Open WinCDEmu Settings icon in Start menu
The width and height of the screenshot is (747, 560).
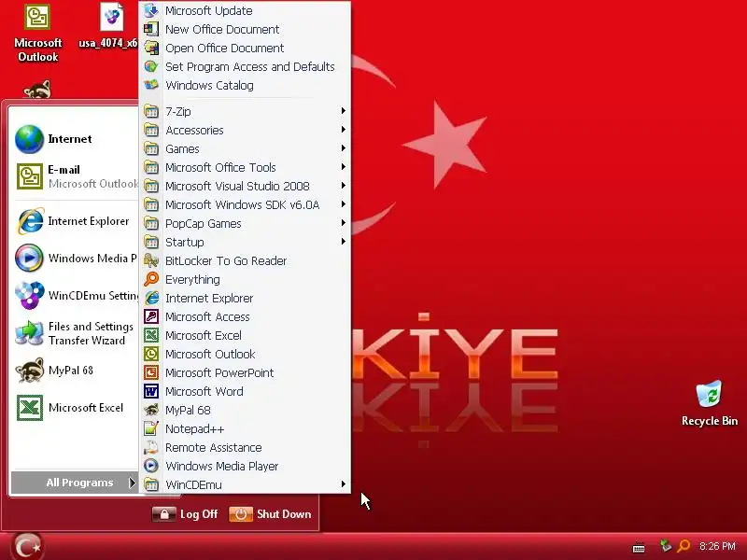pos(30,295)
